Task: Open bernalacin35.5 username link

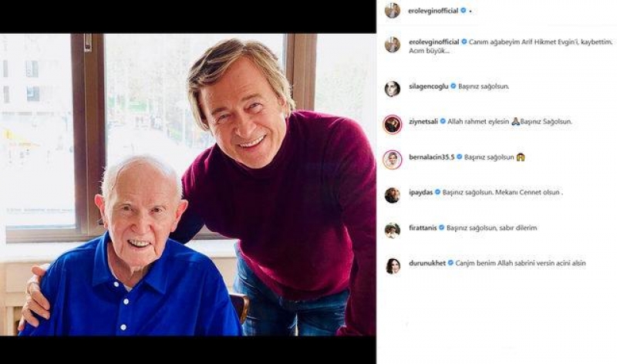Action: [x=431, y=157]
